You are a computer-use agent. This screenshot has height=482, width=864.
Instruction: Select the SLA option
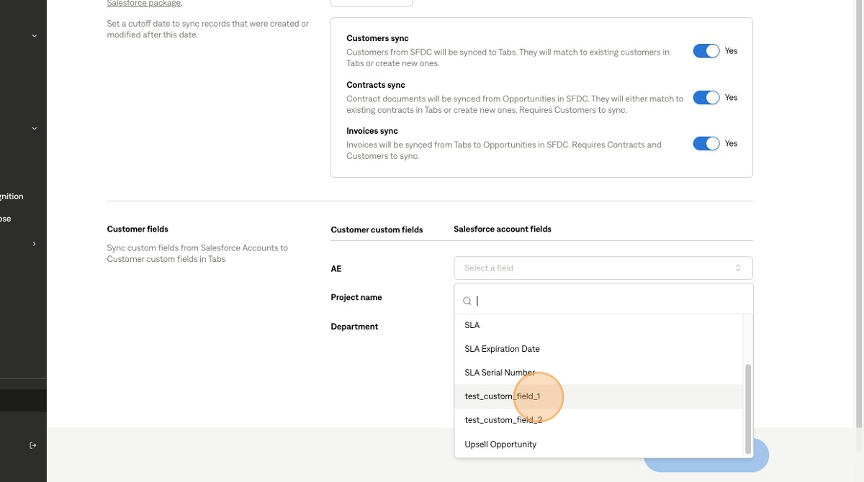(473, 325)
